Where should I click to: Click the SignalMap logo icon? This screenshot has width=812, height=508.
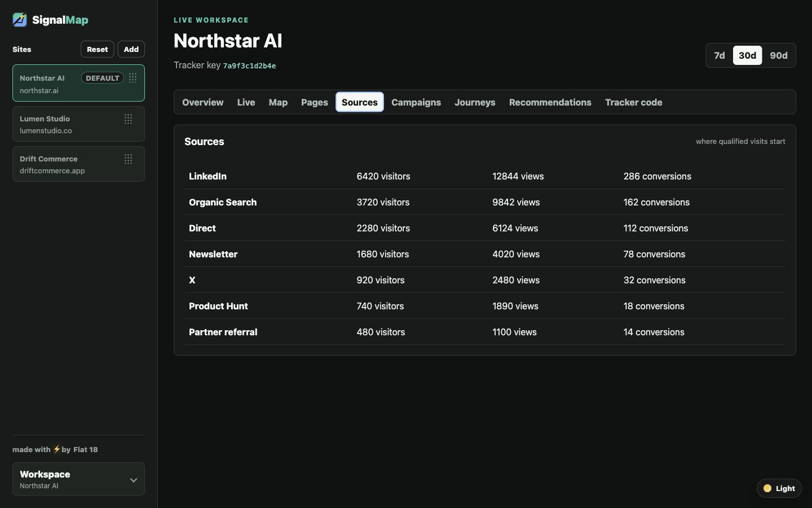click(x=20, y=20)
